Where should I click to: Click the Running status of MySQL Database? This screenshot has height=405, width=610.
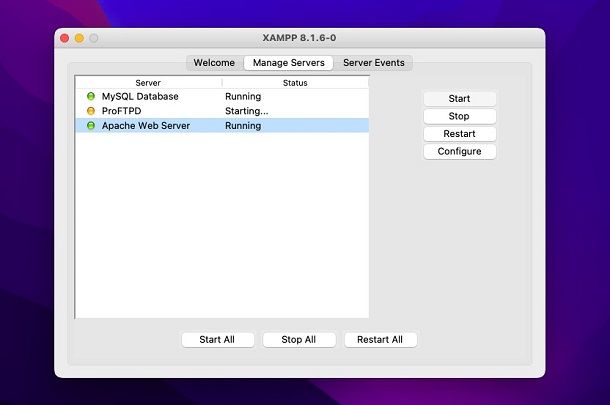(243, 96)
